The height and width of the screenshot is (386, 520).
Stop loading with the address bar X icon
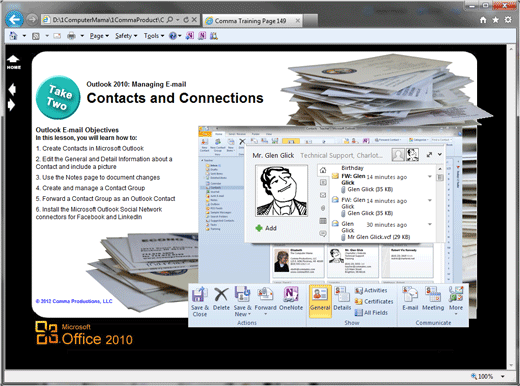[x=194, y=20]
